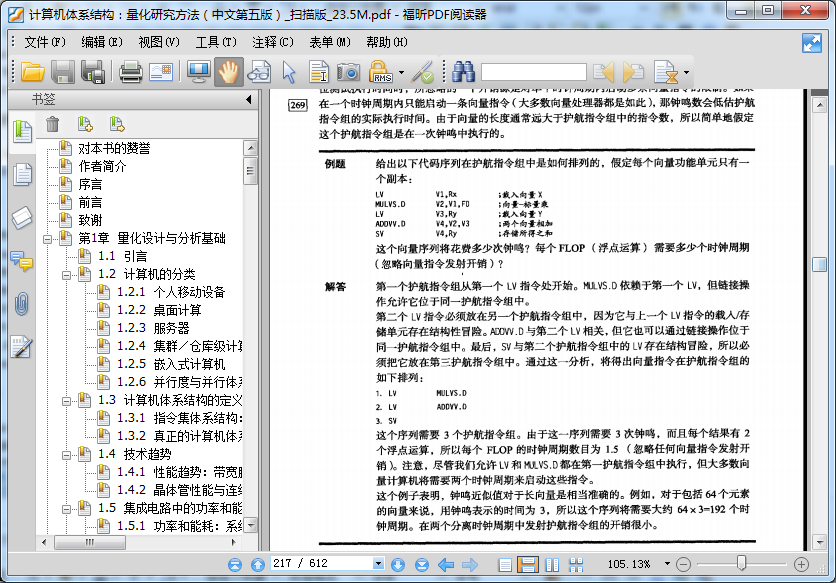Image resolution: width=836 pixels, height=583 pixels.
Task: Switch to facing pages layout
Action: (552, 565)
